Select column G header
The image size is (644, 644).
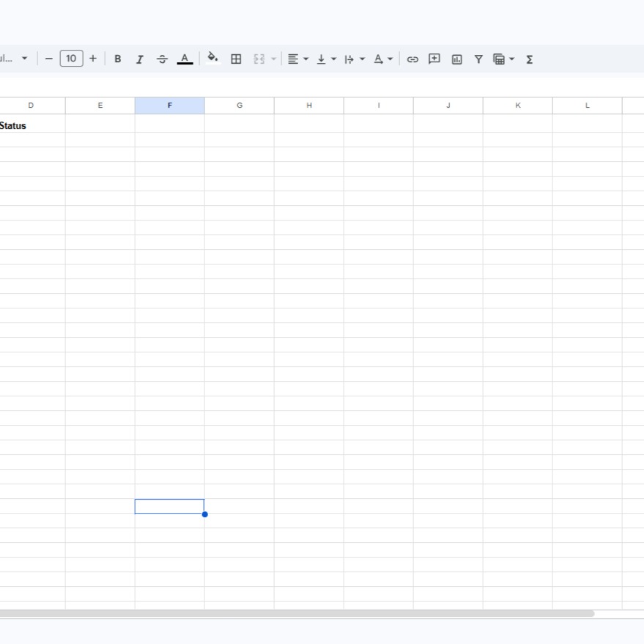pyautogui.click(x=240, y=106)
